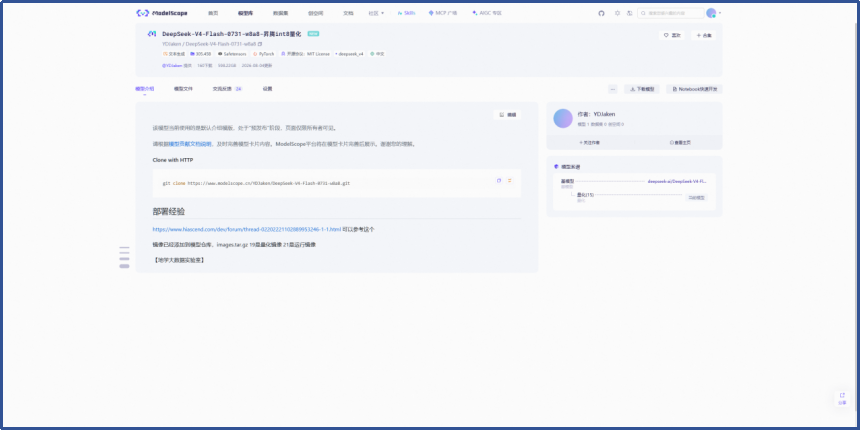The image size is (861, 430).
Task: Click the 305.45B parameter tag
Action: click(x=201, y=54)
